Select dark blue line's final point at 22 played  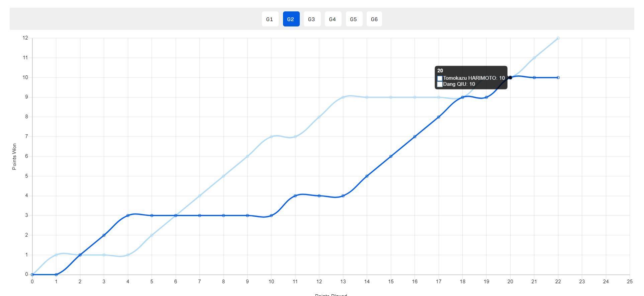558,78
